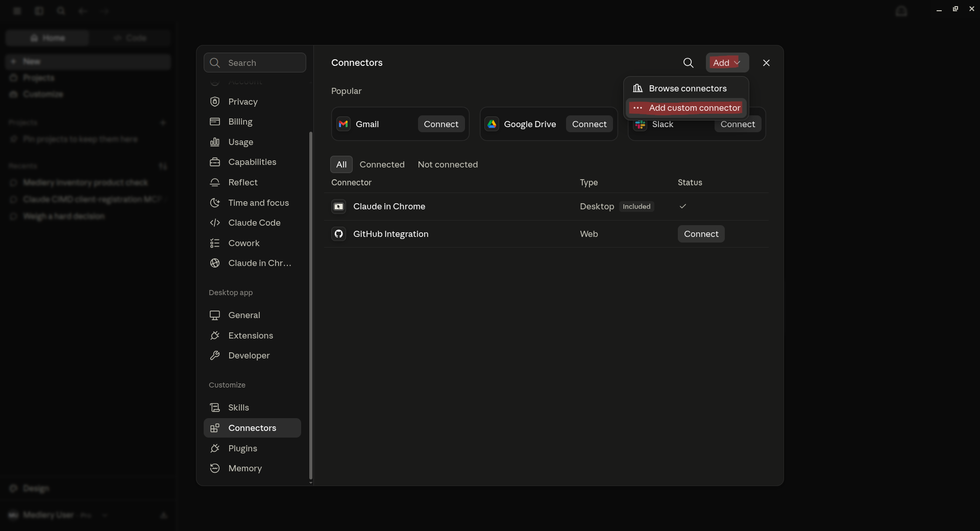
Task: Click the Gmail logo icon
Action: [x=344, y=124]
